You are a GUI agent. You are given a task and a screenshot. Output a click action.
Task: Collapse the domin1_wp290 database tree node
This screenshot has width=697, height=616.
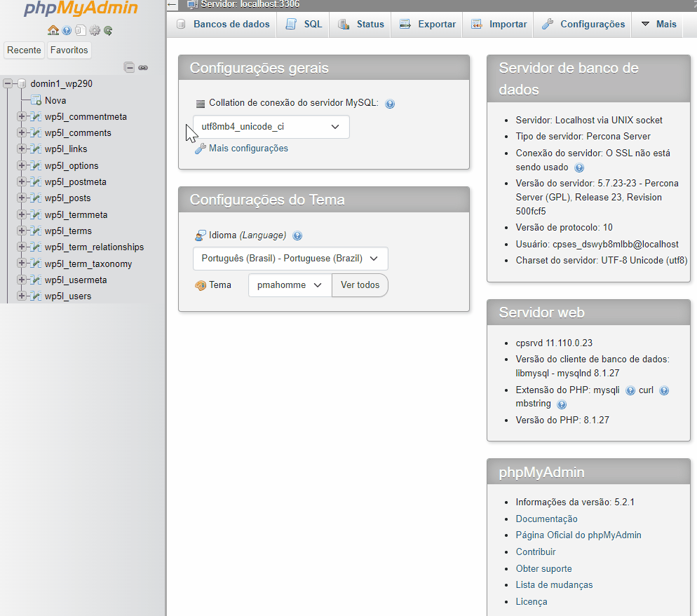pos(8,83)
